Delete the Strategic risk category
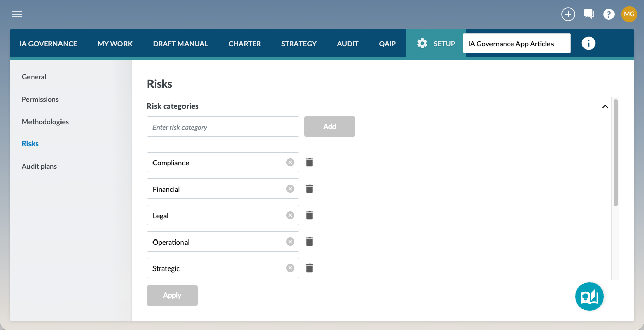This screenshot has width=644, height=330. [310, 268]
